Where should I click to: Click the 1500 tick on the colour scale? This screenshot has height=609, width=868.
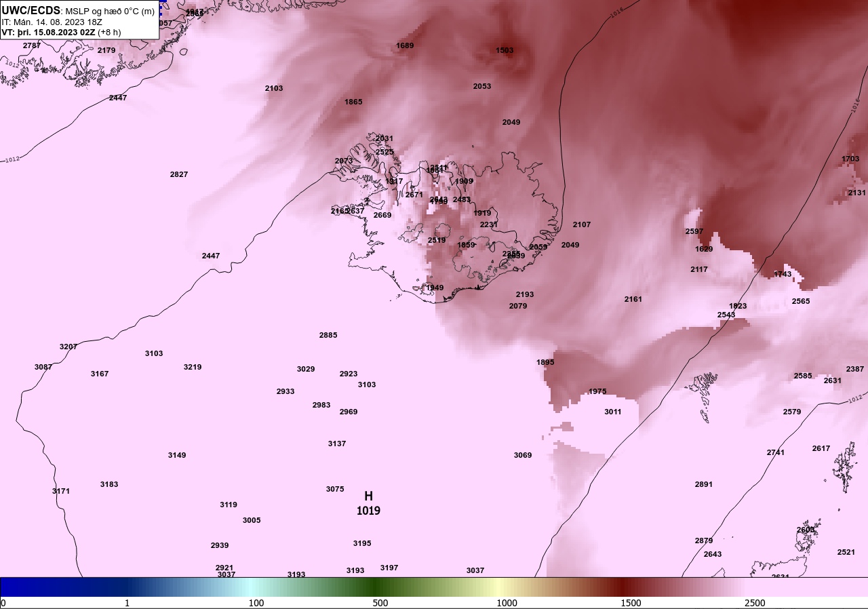coord(631,603)
